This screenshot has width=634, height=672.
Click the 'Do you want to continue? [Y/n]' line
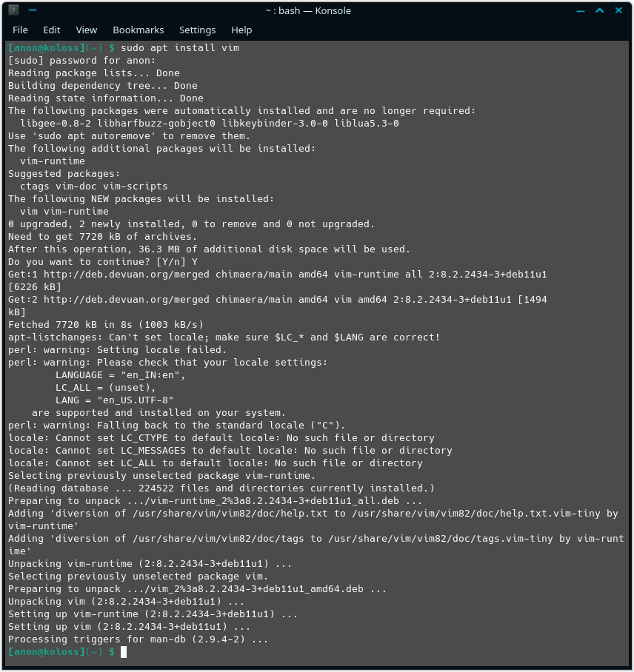tap(102, 262)
